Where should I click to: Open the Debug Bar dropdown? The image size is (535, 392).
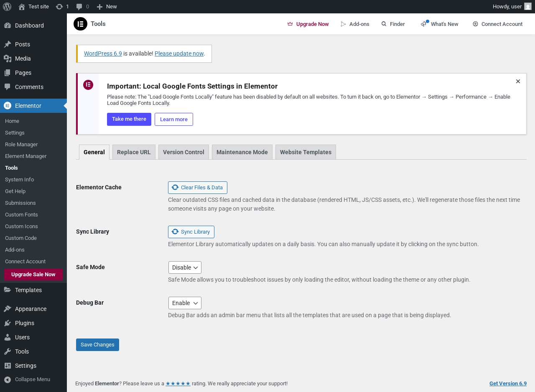click(x=185, y=303)
